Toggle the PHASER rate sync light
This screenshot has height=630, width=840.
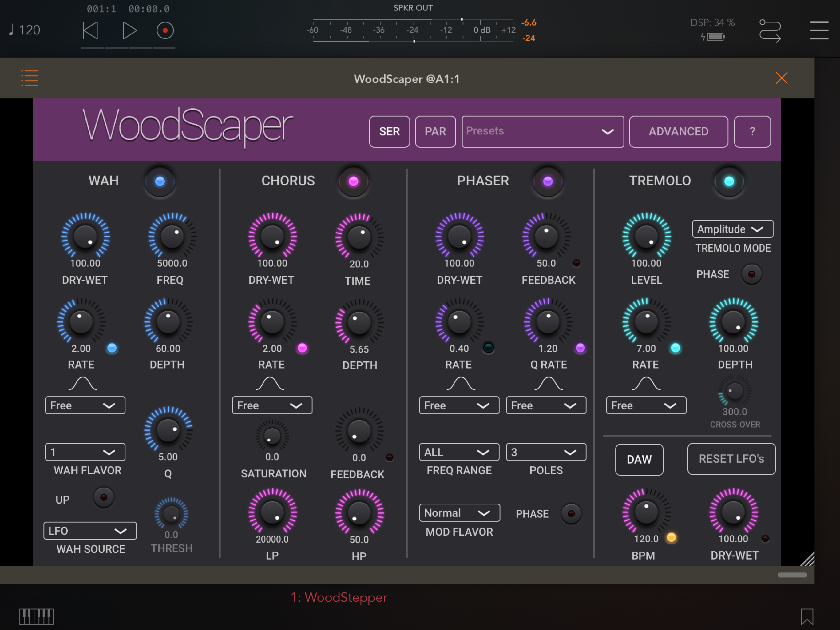[488, 347]
